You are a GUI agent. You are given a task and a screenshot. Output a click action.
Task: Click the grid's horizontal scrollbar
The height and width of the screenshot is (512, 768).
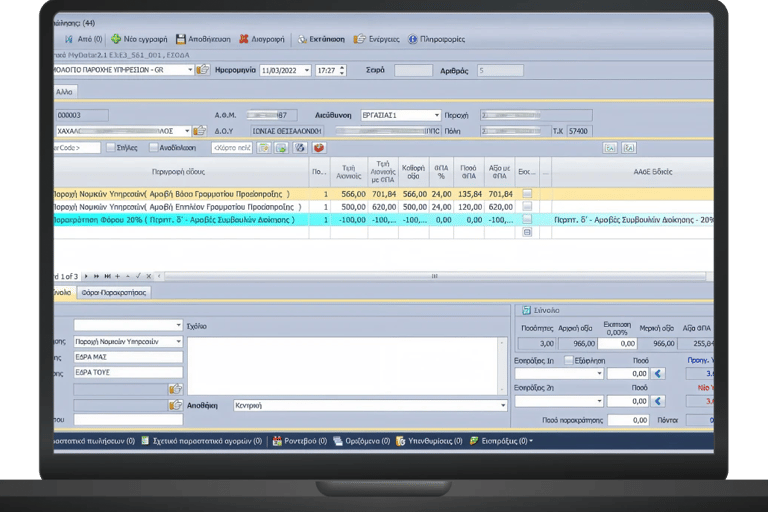tap(433, 276)
